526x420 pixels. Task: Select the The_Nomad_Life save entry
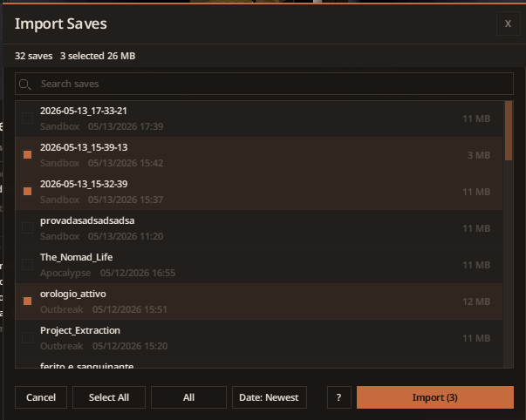[x=259, y=265]
